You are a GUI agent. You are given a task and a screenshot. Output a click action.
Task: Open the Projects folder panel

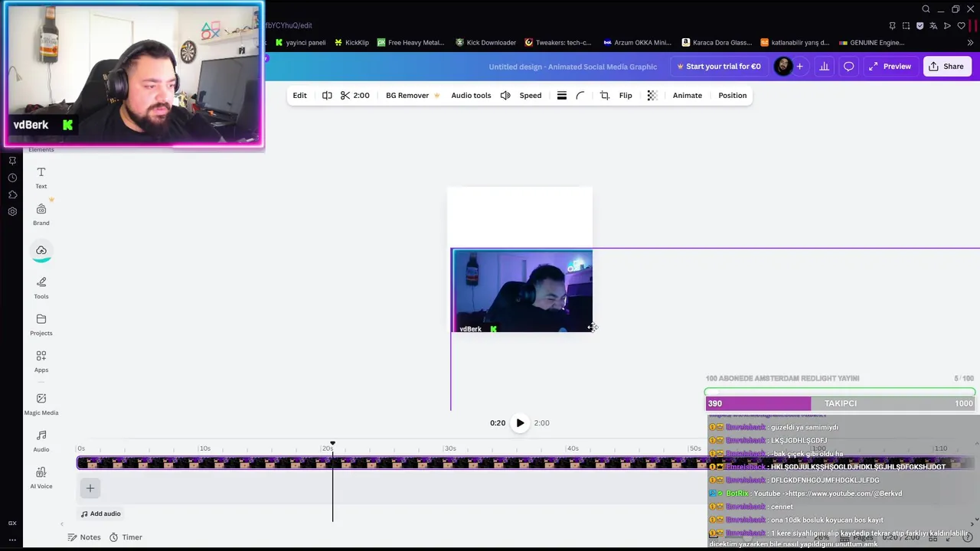[x=41, y=324]
